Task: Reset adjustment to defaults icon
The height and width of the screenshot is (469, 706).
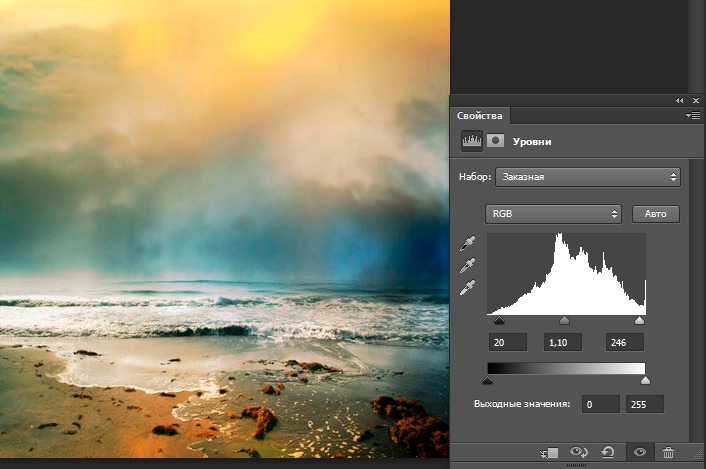Action: click(x=607, y=453)
